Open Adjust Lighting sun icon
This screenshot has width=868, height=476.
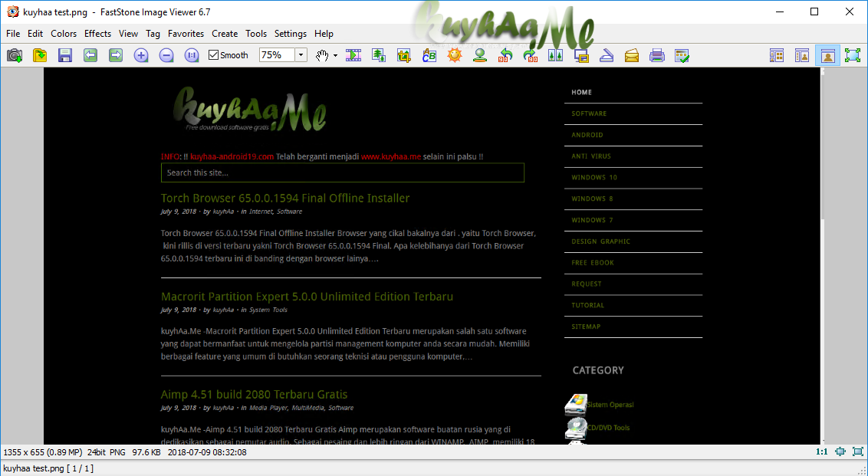coord(455,55)
